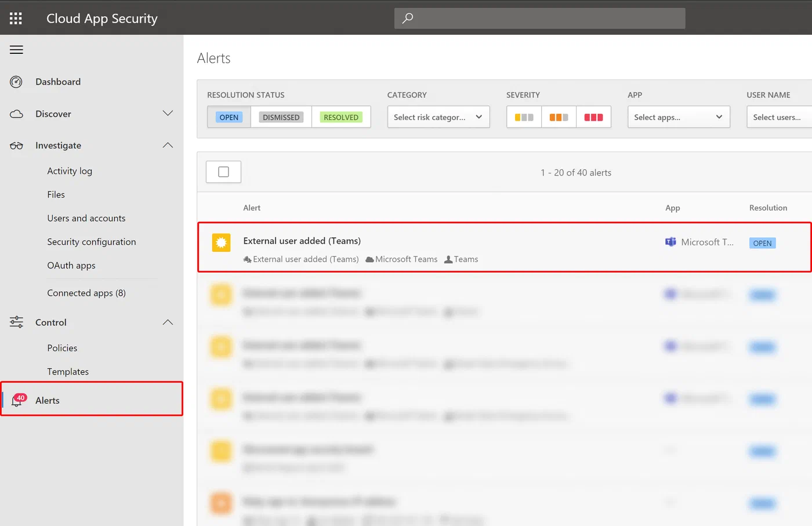Open Activity log under Investigate
The width and height of the screenshot is (812, 526).
pyautogui.click(x=70, y=171)
